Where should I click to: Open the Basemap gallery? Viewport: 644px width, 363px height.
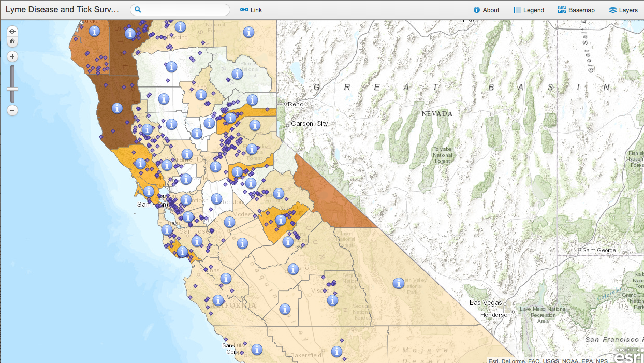pyautogui.click(x=576, y=10)
